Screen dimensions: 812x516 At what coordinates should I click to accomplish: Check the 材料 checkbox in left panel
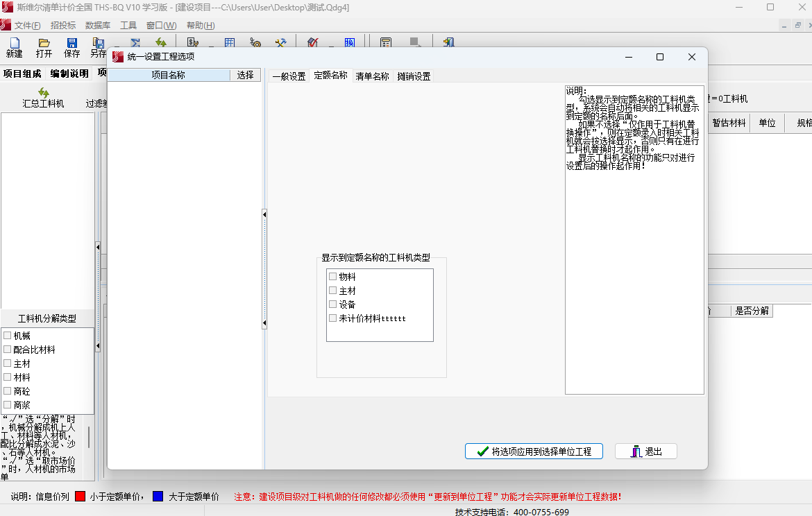[x=8, y=377]
